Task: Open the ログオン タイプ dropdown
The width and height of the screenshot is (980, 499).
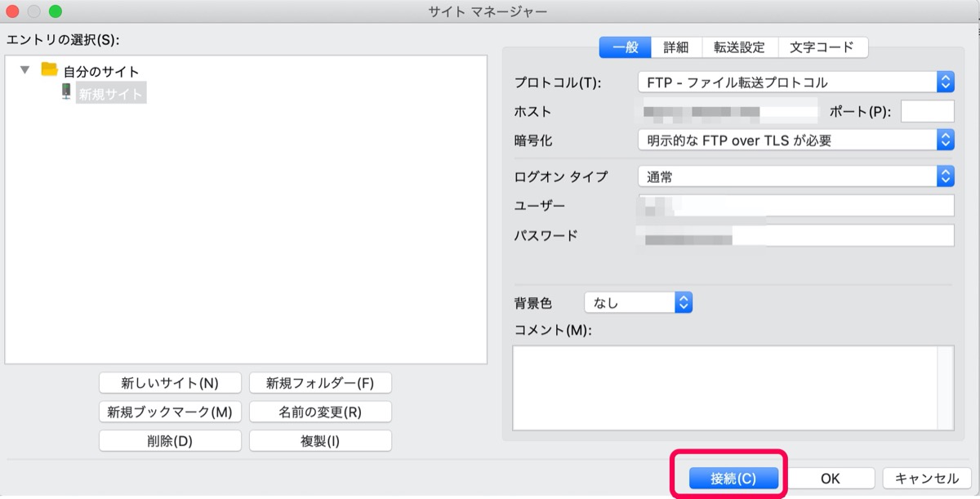Action: (x=795, y=176)
